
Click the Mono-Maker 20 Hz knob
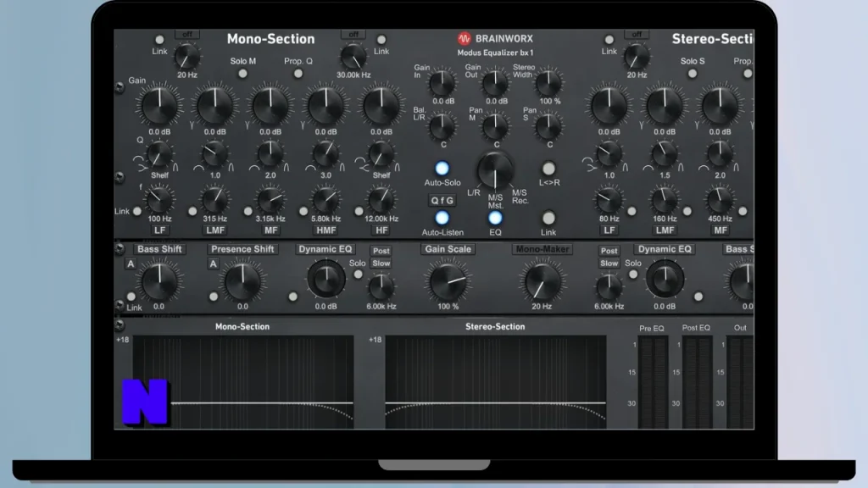(x=542, y=281)
